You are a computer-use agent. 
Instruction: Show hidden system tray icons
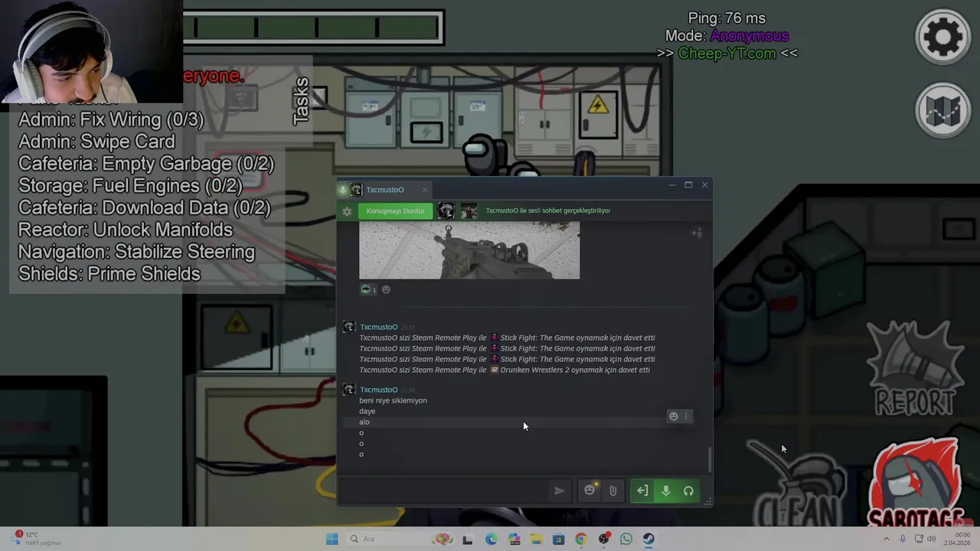(887, 539)
